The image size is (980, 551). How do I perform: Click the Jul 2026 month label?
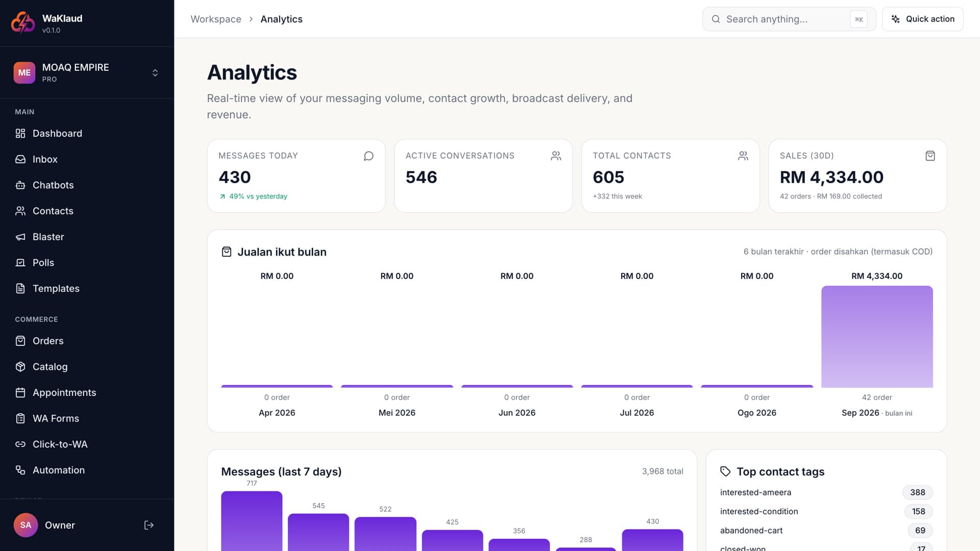[636, 413]
